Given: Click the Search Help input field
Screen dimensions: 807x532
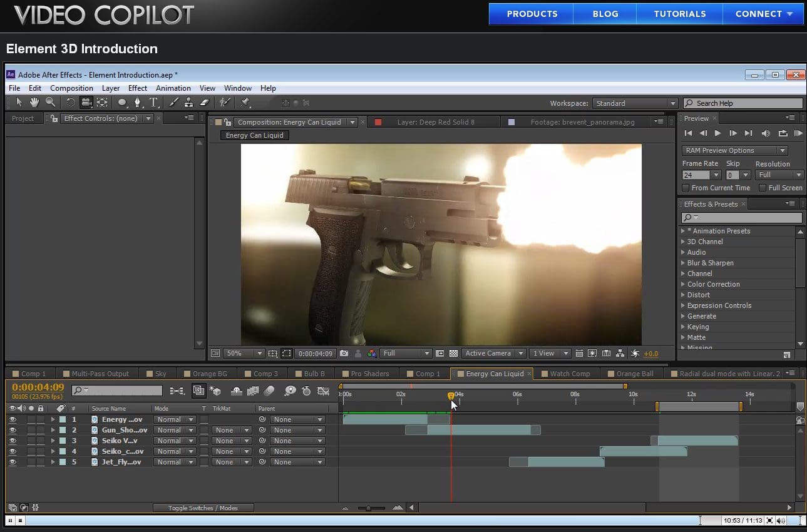Looking at the screenshot, I should [743, 103].
